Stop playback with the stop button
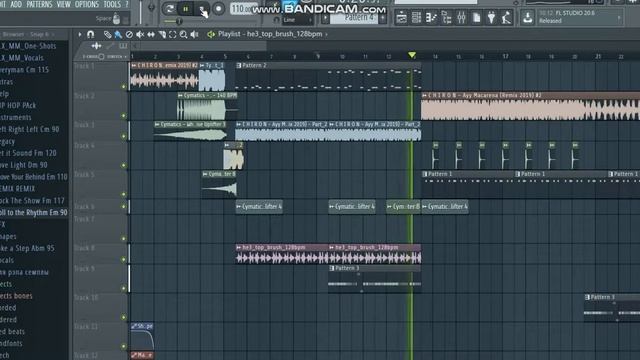The image size is (640, 360). click(202, 9)
